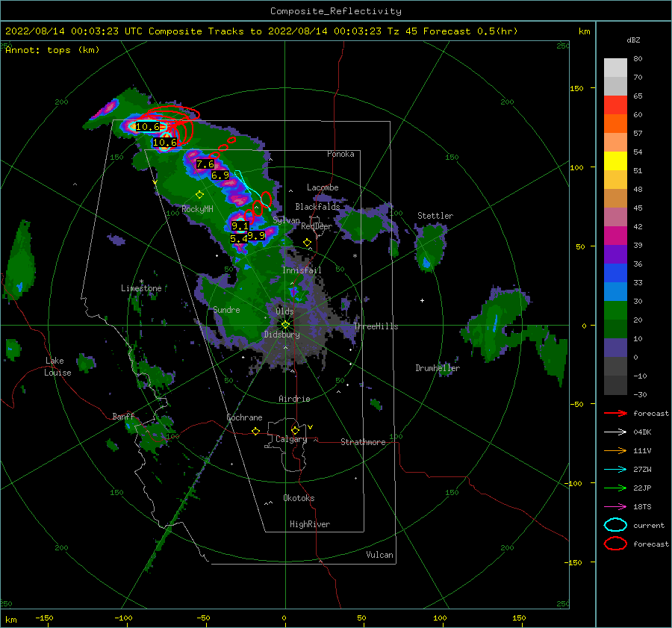The width and height of the screenshot is (672, 628).
Task: Select the Airdrie city label
Action: click(294, 399)
